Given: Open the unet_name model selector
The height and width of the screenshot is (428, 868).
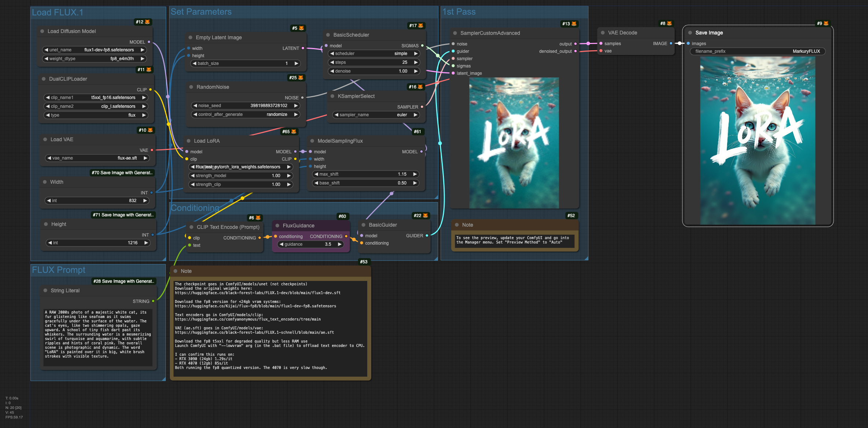Looking at the screenshot, I should (95, 50).
